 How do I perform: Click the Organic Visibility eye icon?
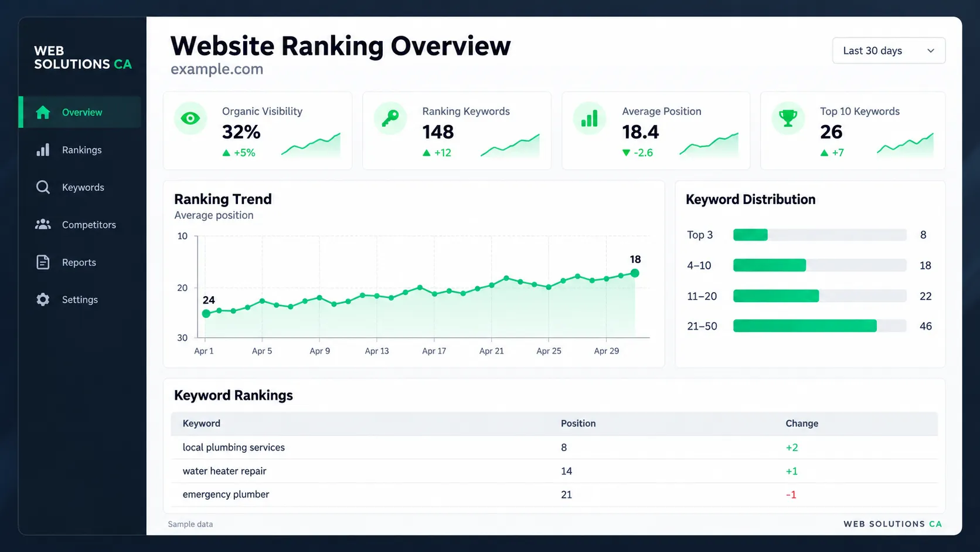click(190, 118)
